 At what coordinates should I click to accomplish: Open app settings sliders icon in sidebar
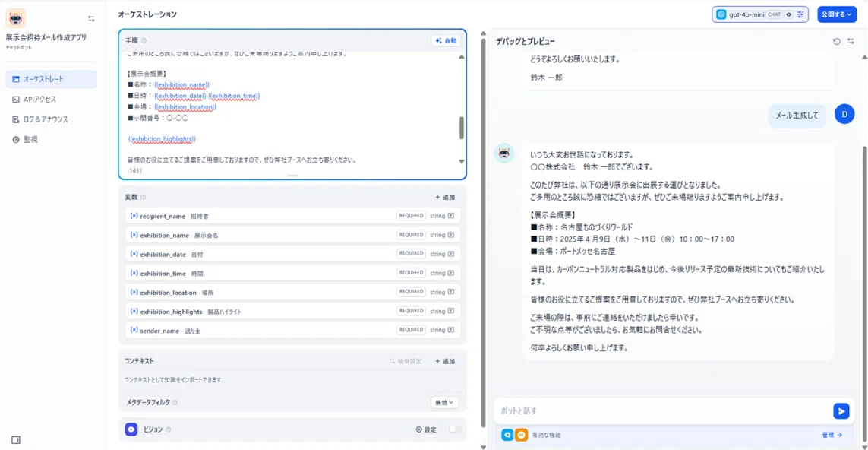click(x=91, y=18)
